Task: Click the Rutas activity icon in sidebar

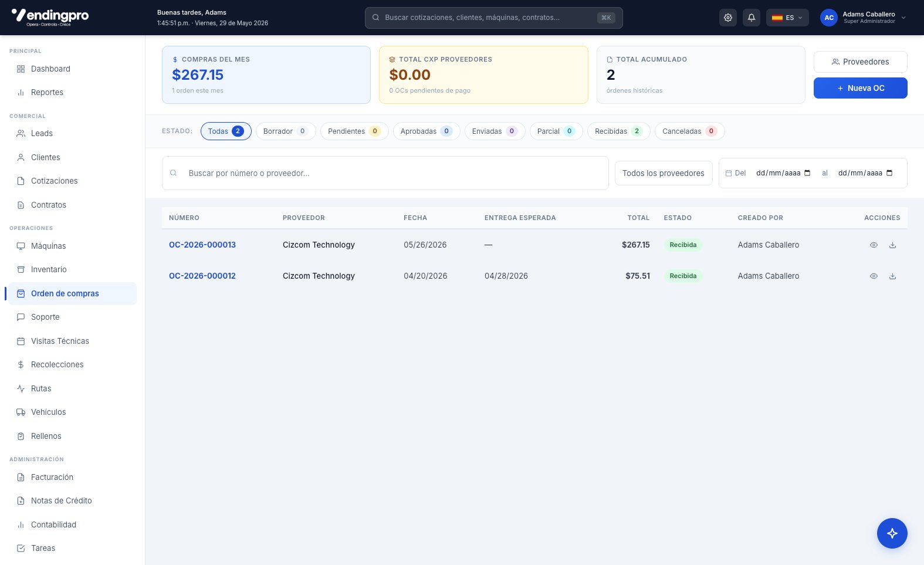Action: click(21, 389)
